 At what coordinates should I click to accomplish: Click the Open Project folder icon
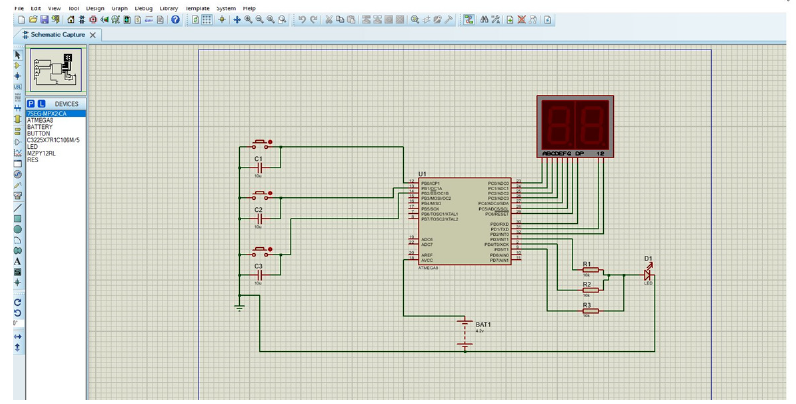(x=33, y=19)
